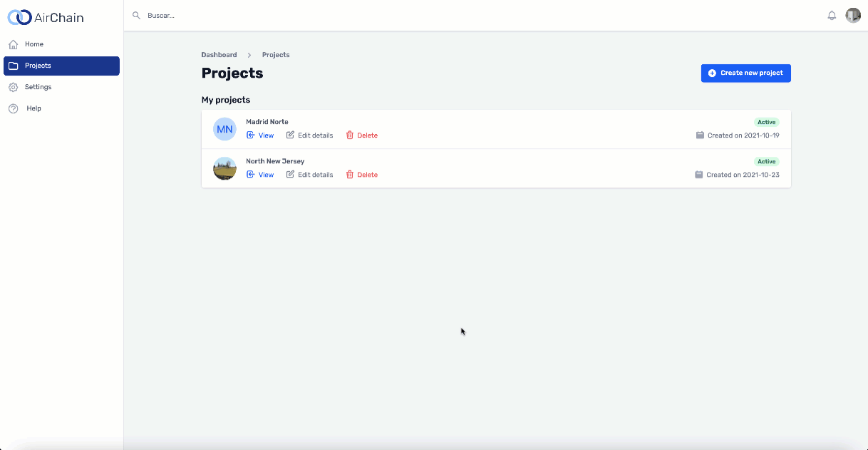
Task: Delete the Madrid Norte project
Action: click(362, 135)
